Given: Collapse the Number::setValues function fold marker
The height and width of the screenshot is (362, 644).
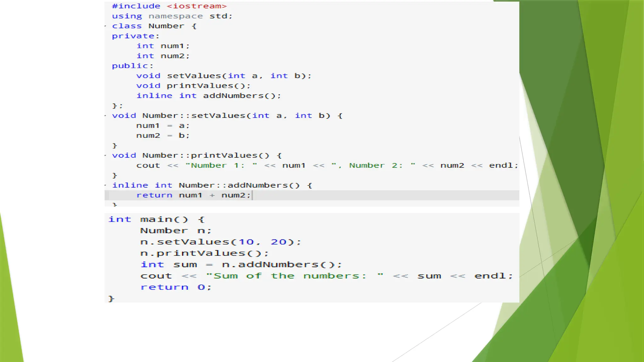Looking at the screenshot, I should (x=106, y=116).
